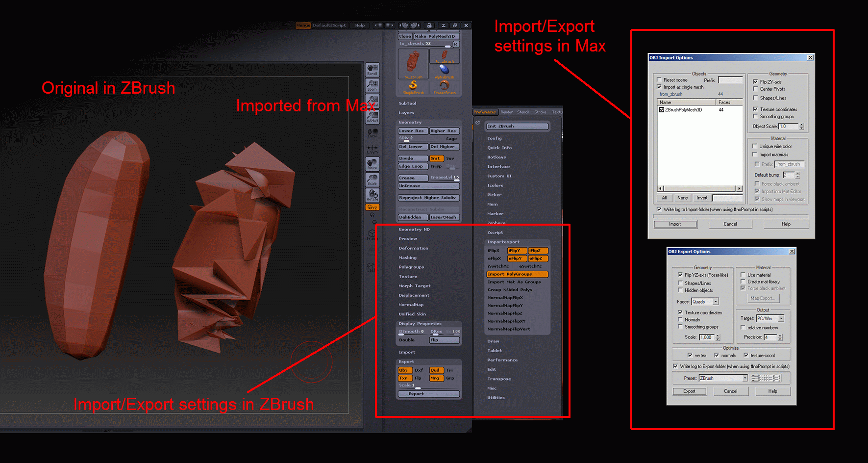868x463 pixels.
Task: Open the Stroke menu
Action: click(540, 112)
